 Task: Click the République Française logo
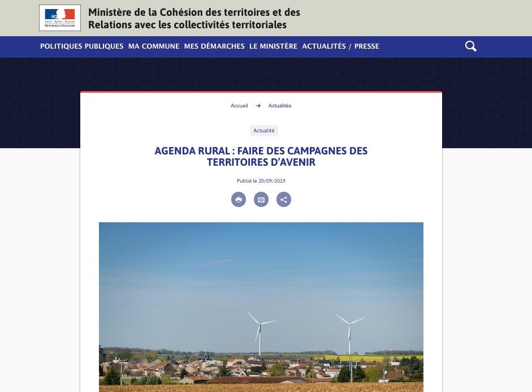click(60, 18)
